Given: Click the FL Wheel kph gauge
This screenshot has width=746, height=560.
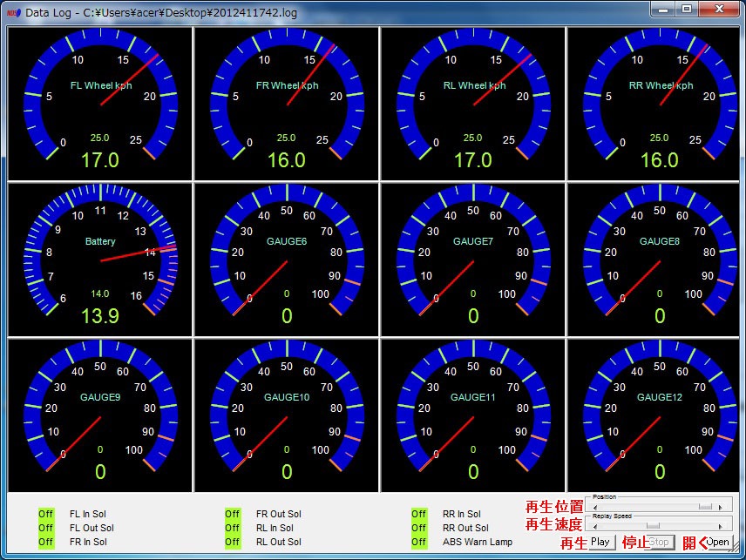Looking at the screenshot, I should [100, 100].
